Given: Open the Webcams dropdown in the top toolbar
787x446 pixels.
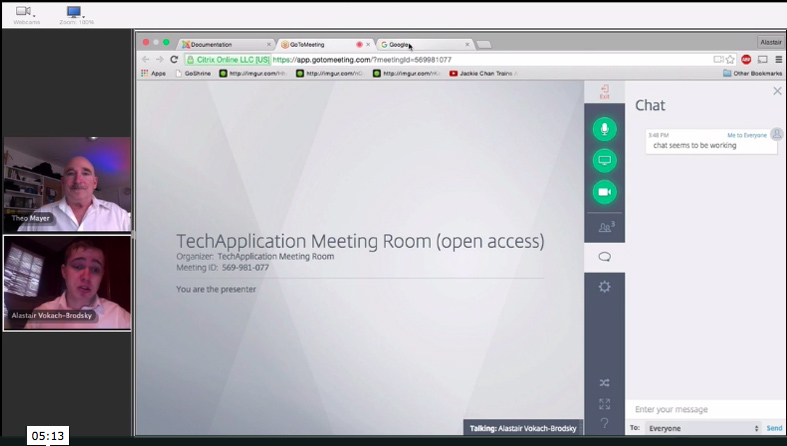Looking at the screenshot, I should click(x=26, y=14).
